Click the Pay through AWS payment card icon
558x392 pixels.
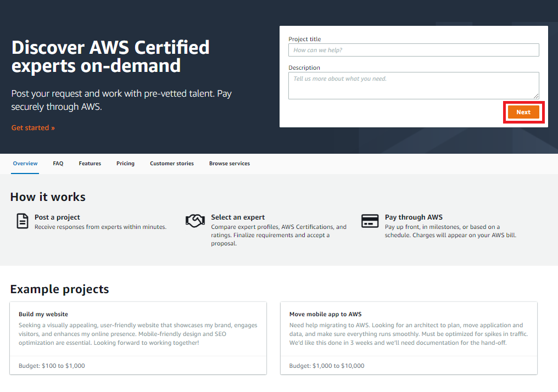tap(370, 220)
